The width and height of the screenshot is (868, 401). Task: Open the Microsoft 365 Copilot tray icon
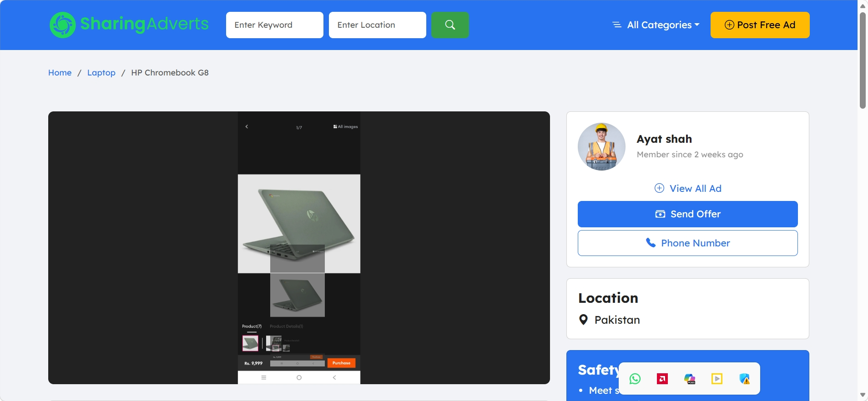pyautogui.click(x=690, y=379)
